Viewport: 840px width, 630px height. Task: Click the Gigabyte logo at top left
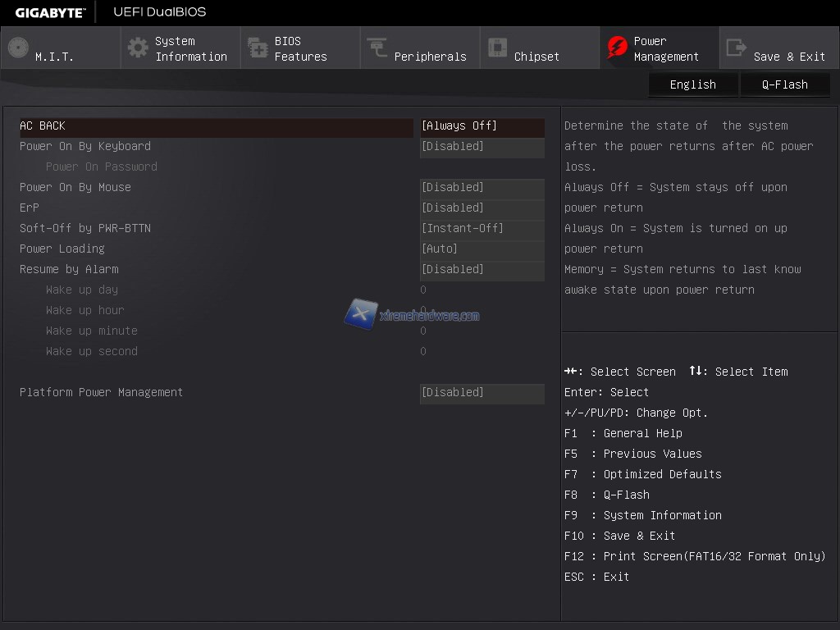pos(49,12)
